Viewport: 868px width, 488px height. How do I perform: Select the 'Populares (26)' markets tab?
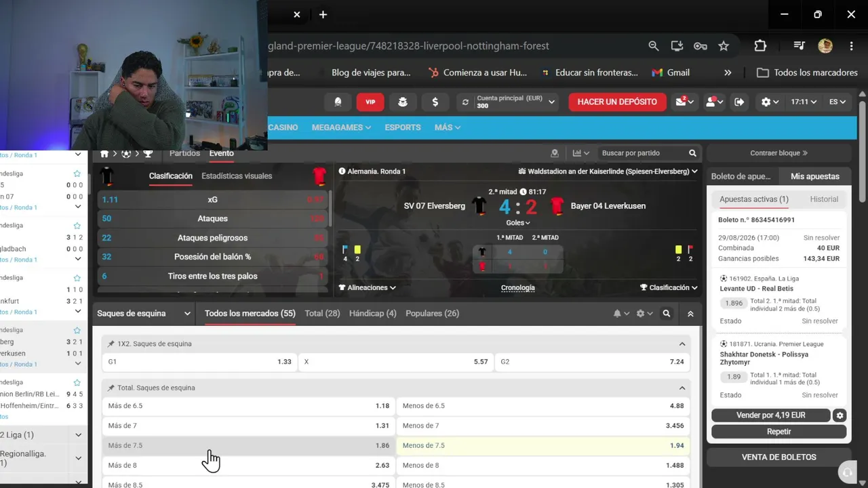click(432, 313)
